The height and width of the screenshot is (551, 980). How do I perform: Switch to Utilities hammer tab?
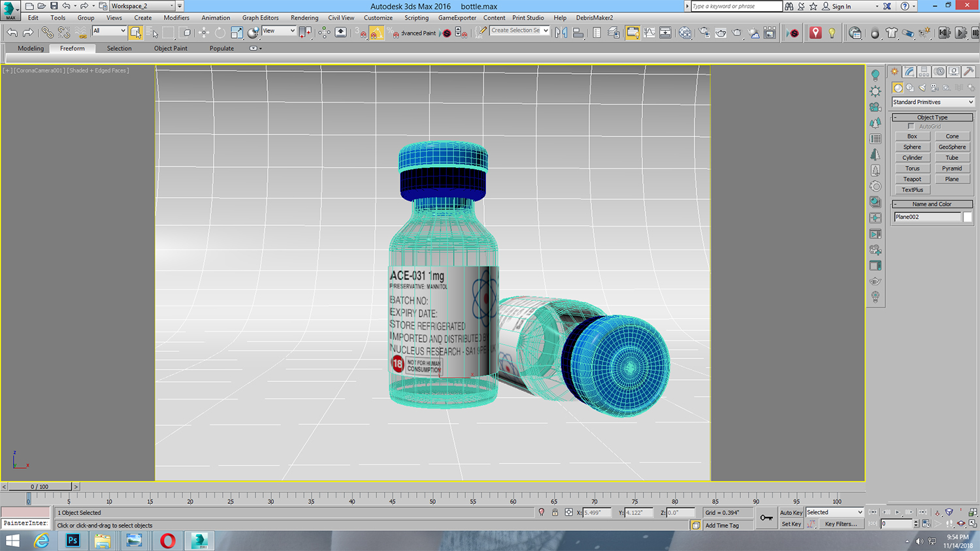click(969, 71)
